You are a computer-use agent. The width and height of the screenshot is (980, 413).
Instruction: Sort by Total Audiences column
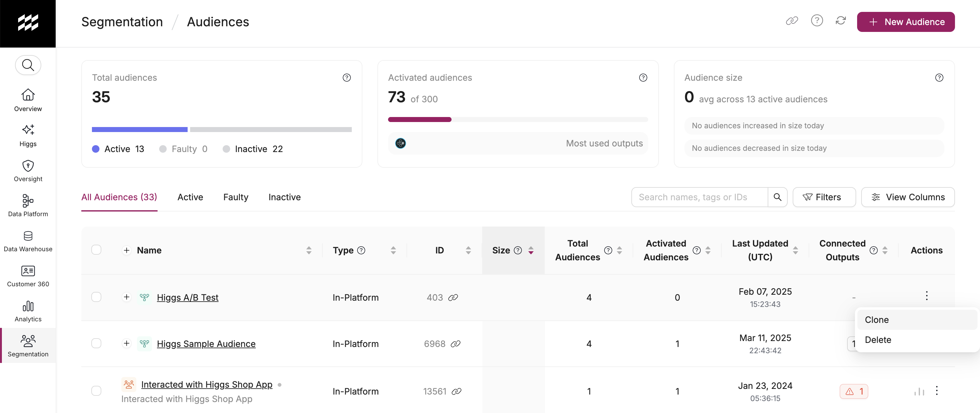[x=619, y=251]
